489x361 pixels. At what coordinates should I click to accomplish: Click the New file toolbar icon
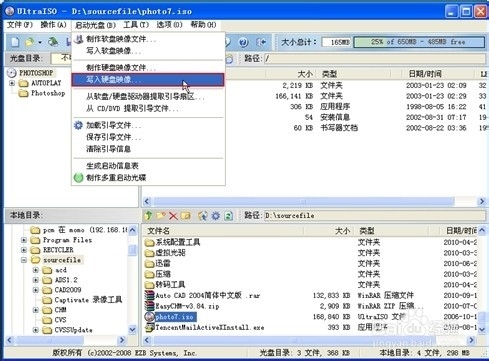[x=15, y=42]
